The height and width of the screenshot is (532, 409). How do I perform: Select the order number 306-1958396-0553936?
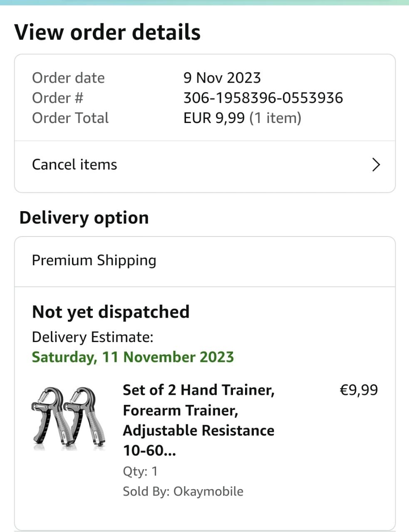pos(263,98)
